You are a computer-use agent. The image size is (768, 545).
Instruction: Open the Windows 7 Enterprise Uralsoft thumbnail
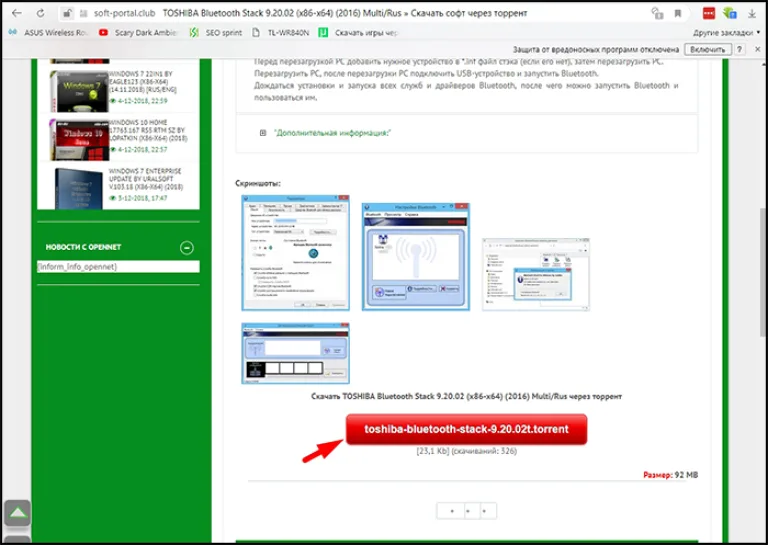click(79, 189)
